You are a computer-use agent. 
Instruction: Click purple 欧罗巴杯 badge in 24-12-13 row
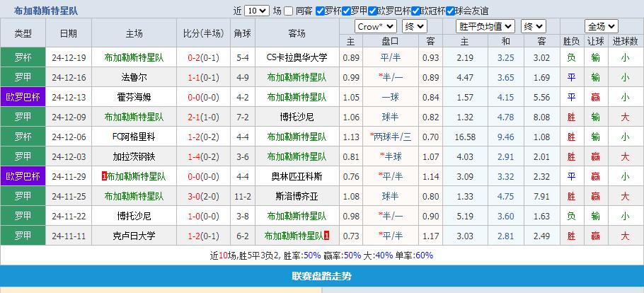(x=23, y=97)
